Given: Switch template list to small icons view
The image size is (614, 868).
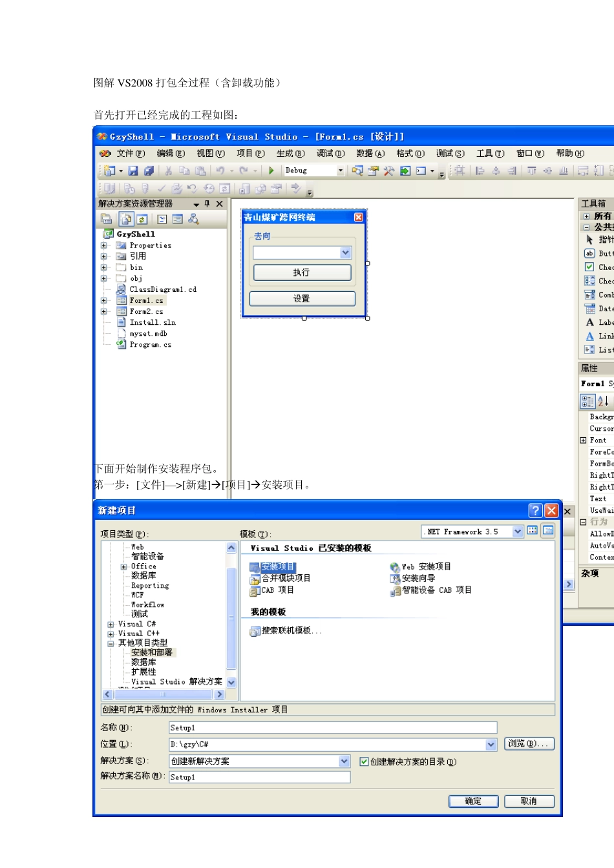Looking at the screenshot, I should point(548,530).
